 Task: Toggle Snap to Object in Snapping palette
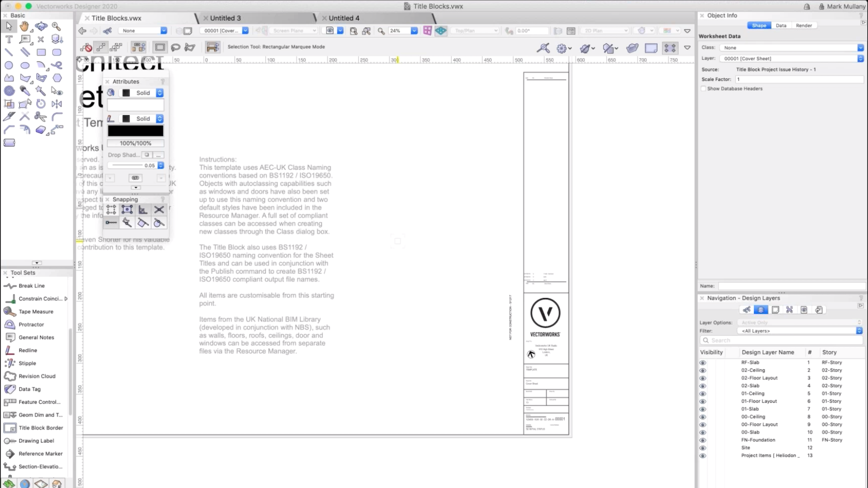[x=127, y=210]
